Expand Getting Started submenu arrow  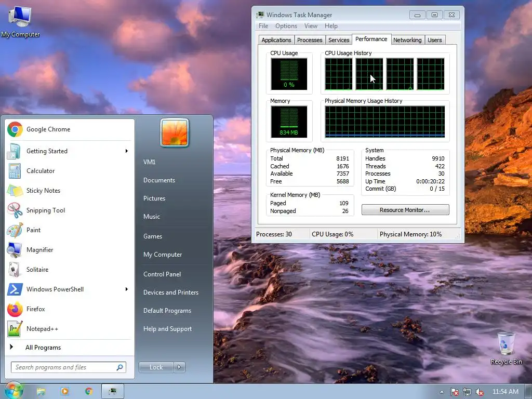click(127, 151)
